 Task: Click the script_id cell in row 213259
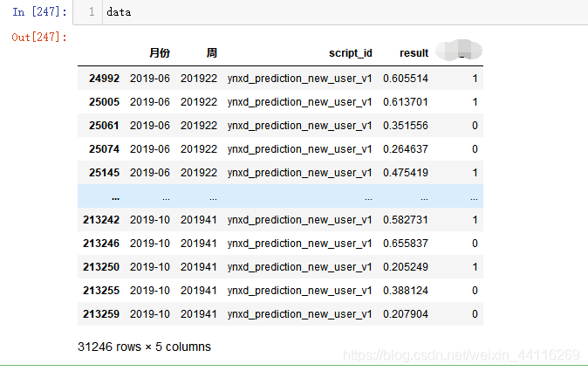point(299,314)
